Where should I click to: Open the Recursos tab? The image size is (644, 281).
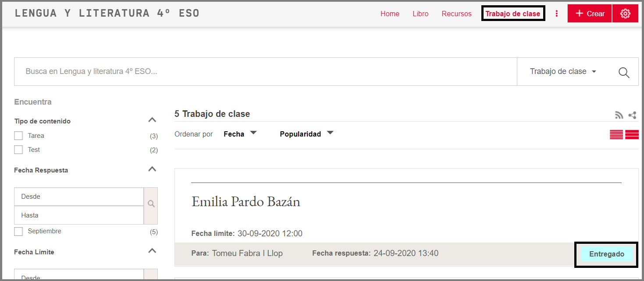456,14
